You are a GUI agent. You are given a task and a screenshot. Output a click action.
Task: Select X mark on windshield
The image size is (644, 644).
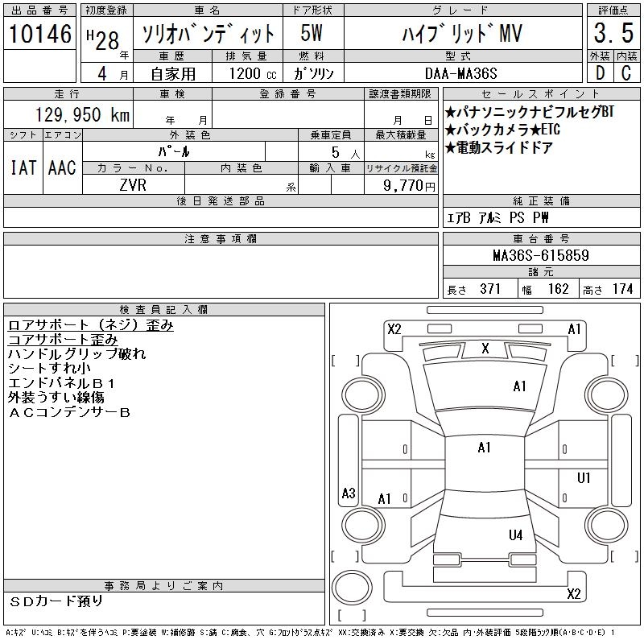[485, 349]
